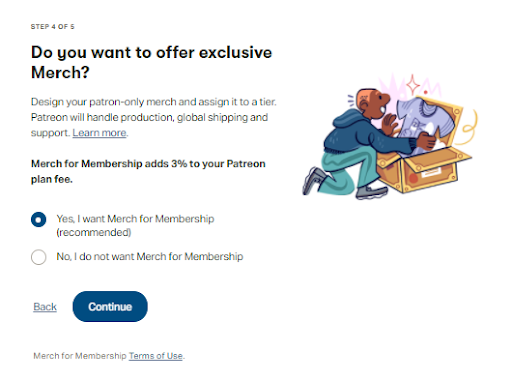Click the 'Do you want to offer exclusive Merch?' heading
Image resolution: width=512 pixels, height=381 pixels.
152,62
